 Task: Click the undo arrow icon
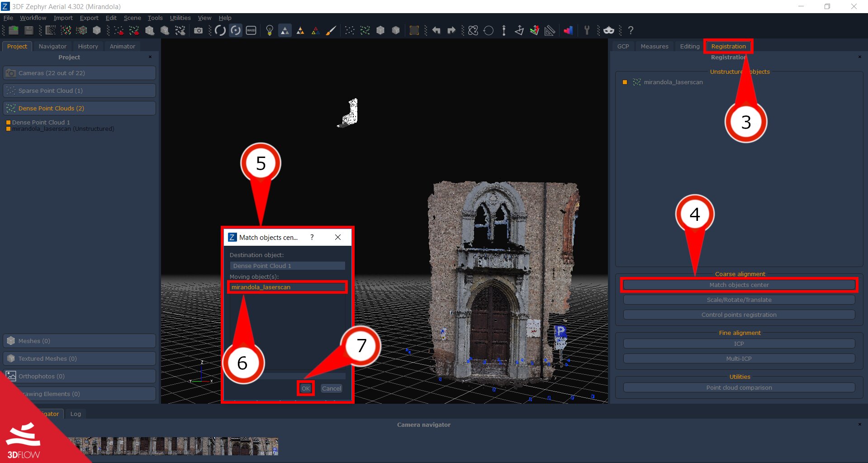(x=436, y=30)
